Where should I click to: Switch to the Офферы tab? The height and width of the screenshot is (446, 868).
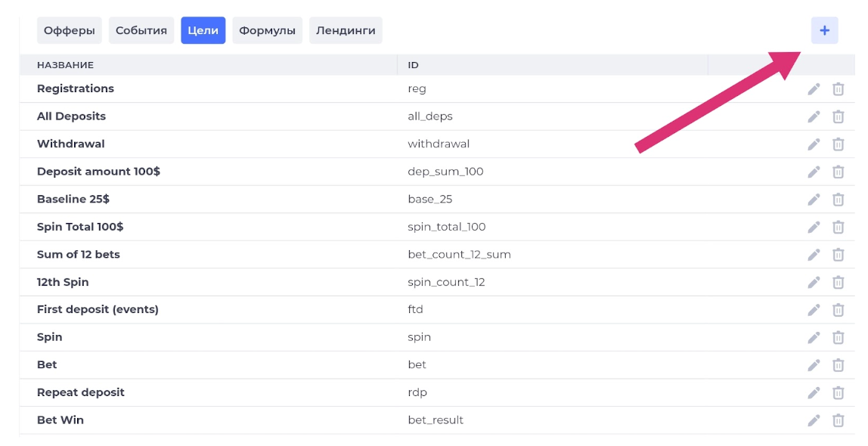coord(70,30)
